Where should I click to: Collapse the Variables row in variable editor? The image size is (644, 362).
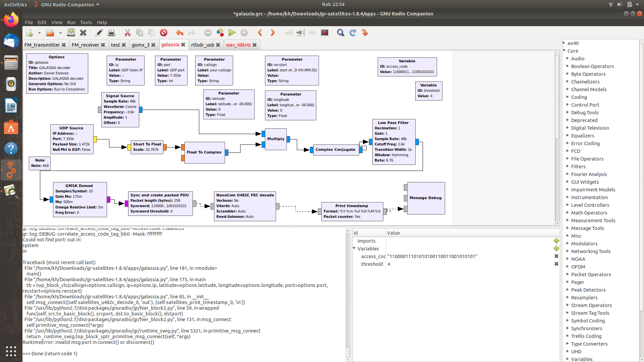(x=354, y=248)
